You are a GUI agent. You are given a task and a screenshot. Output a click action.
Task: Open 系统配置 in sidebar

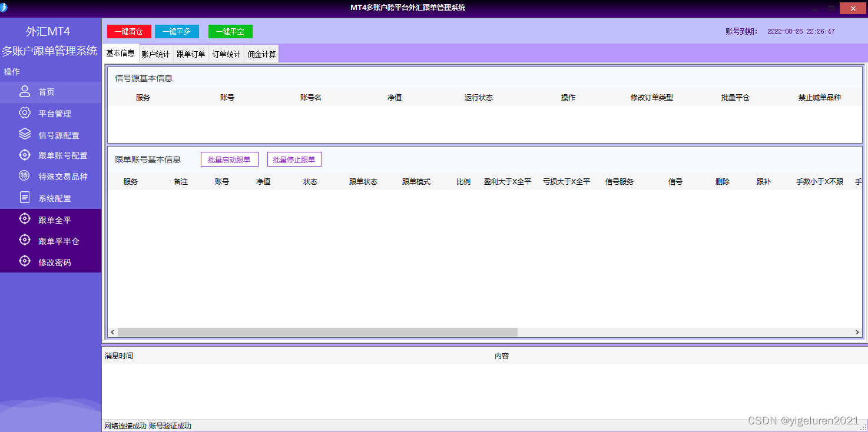click(x=51, y=198)
